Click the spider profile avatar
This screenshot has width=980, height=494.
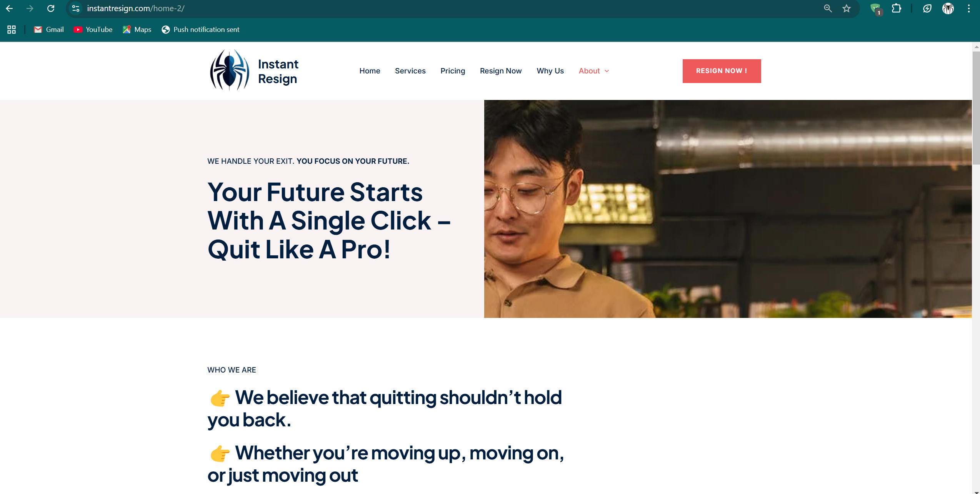(x=948, y=8)
